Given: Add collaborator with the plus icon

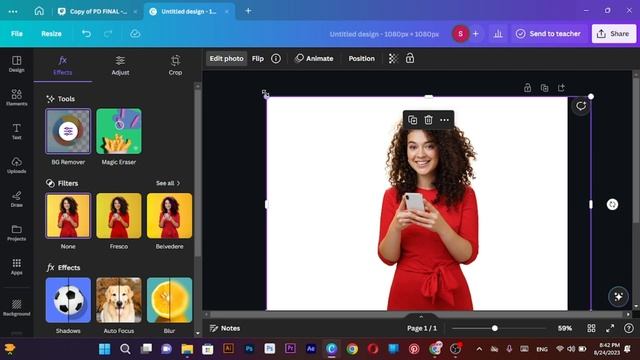Looking at the screenshot, I should [x=476, y=34].
